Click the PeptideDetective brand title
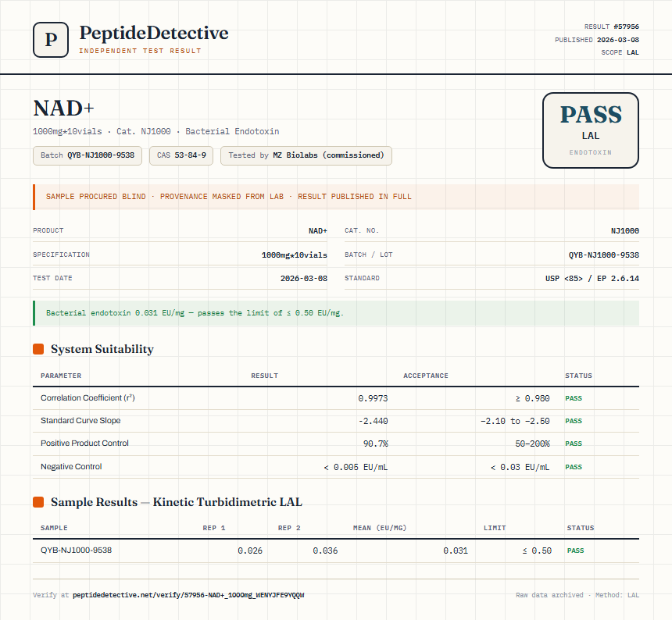This screenshot has height=620, width=672. click(154, 33)
